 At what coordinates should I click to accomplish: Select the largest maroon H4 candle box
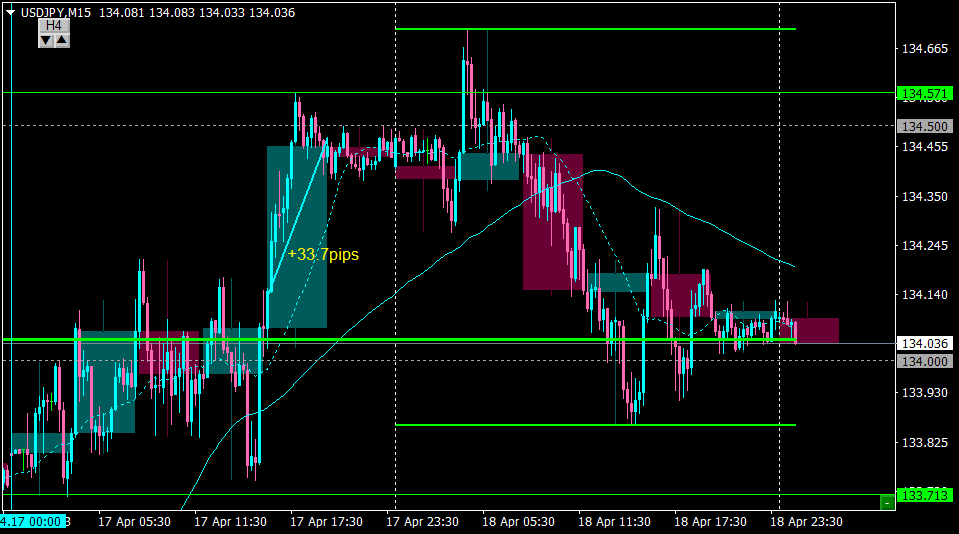tap(553, 222)
